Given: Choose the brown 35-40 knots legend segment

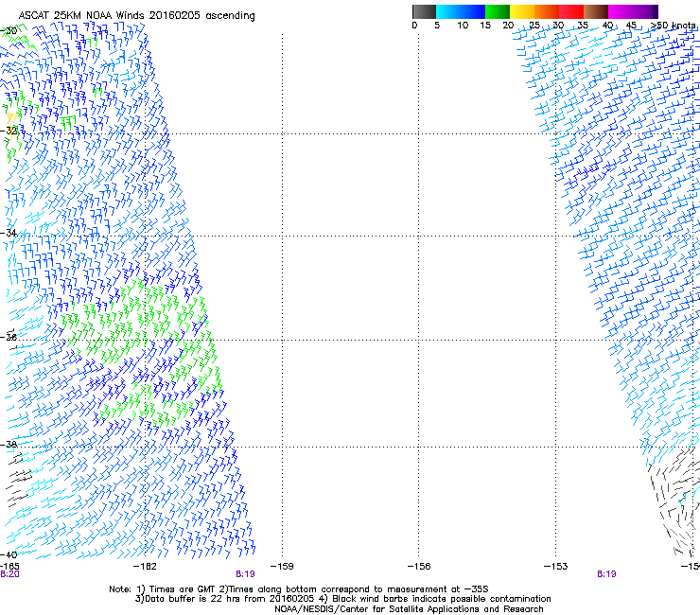Looking at the screenshot, I should [596, 11].
